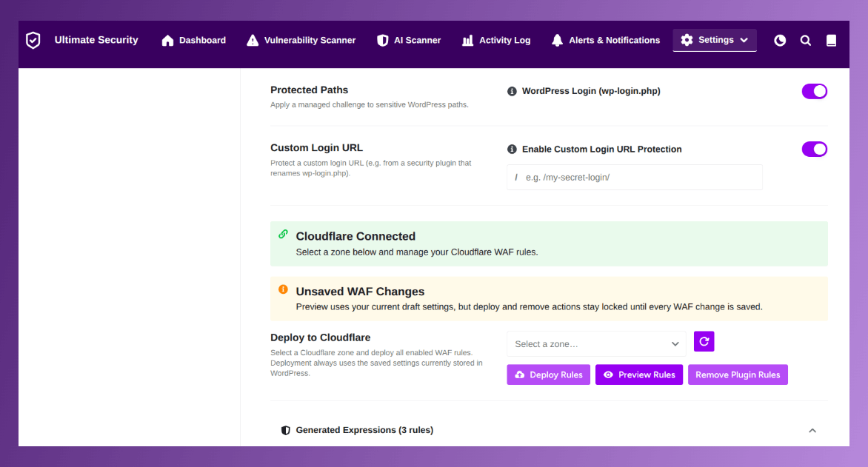Screen dimensions: 868x467
Task: Open the documentation book icon
Action: click(831, 41)
